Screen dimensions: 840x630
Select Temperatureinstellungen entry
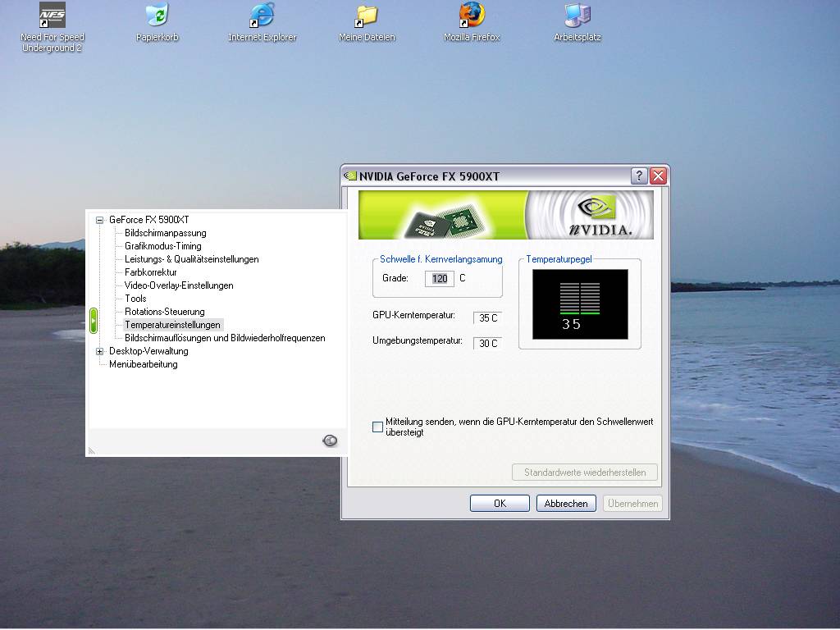click(x=172, y=325)
